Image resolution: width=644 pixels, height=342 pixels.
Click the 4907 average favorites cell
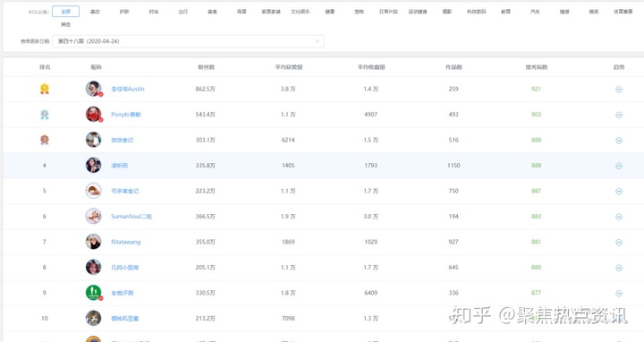[370, 115]
